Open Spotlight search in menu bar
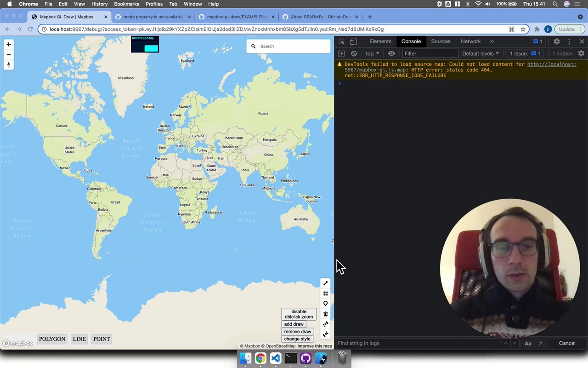 (555, 4)
